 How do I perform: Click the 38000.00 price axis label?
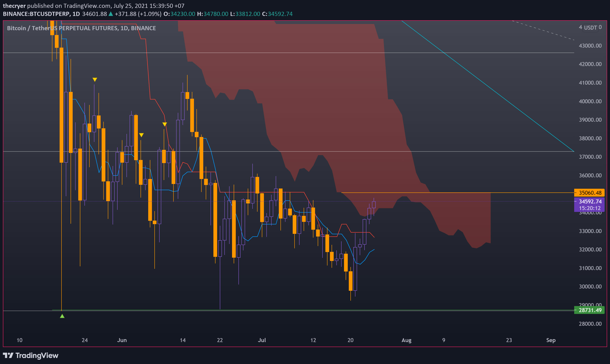click(x=590, y=138)
